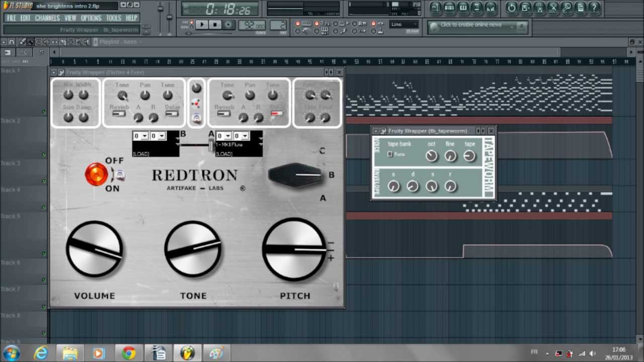
Task: Open the Line snap dropdown
Action: click(x=405, y=25)
